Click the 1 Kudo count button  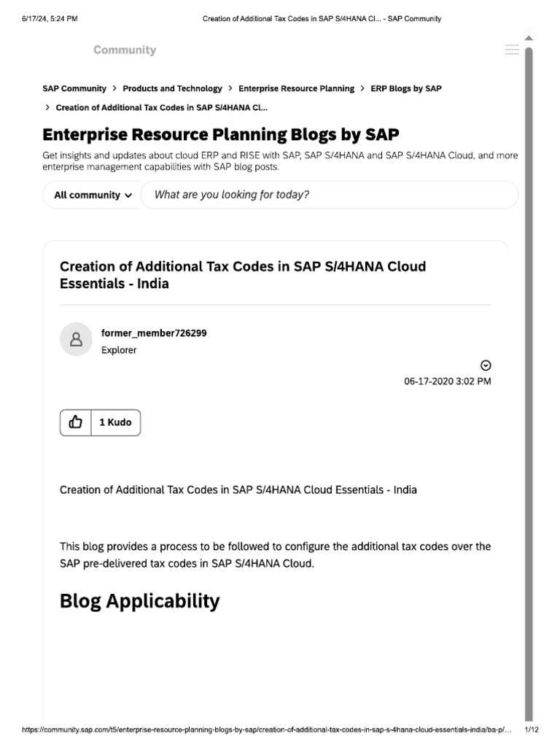(116, 422)
